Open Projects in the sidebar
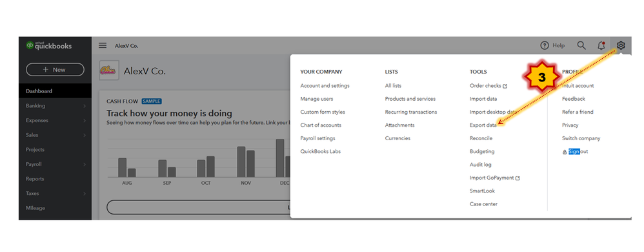This screenshot has width=644, height=252. 35,150
